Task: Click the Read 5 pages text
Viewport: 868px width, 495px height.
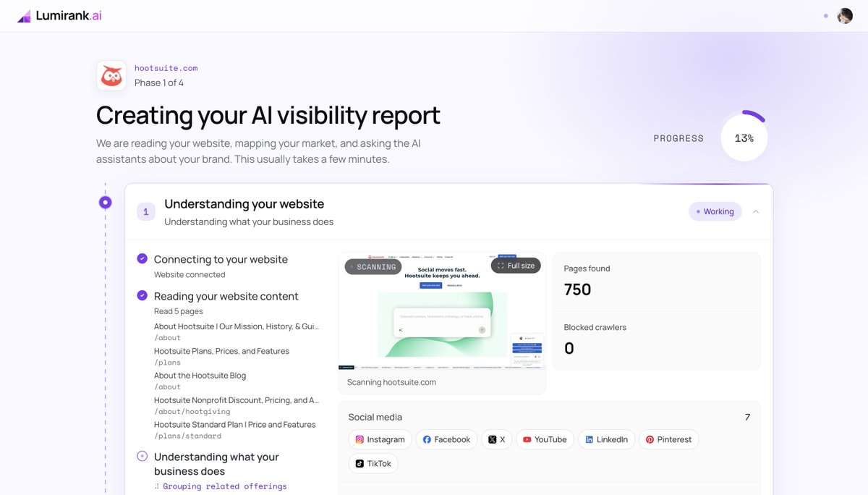Action: [179, 311]
